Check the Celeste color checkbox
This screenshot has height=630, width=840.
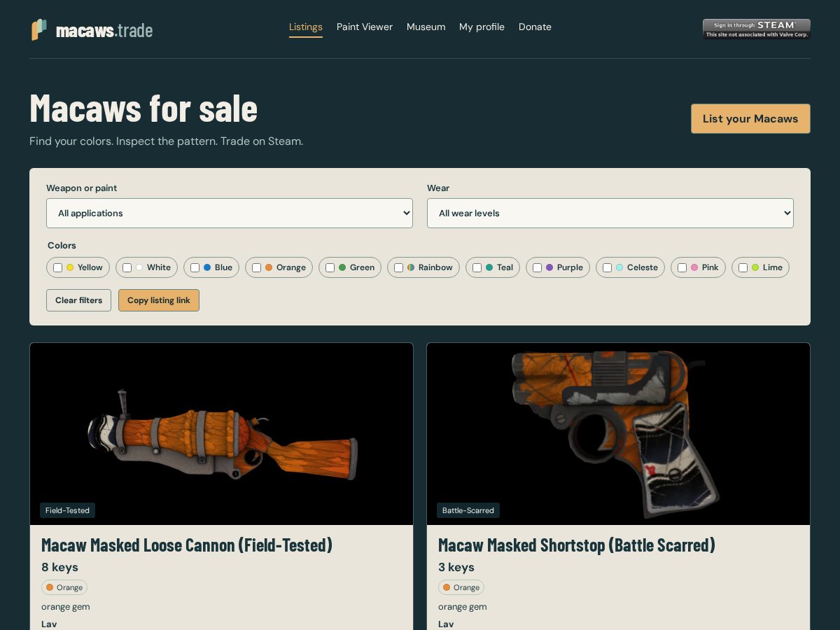(608, 267)
